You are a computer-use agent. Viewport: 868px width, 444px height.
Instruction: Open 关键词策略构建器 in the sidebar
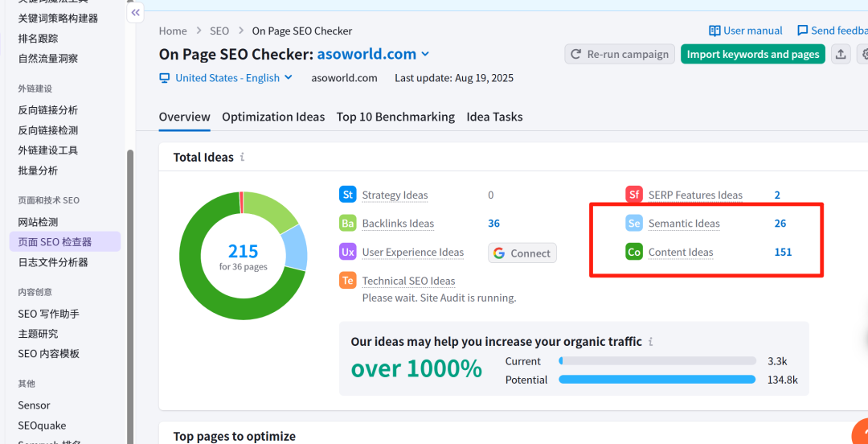(x=58, y=18)
